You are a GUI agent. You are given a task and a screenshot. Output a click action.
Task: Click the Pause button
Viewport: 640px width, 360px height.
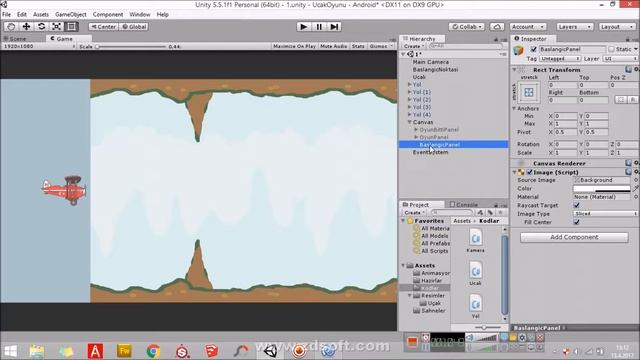(319, 27)
